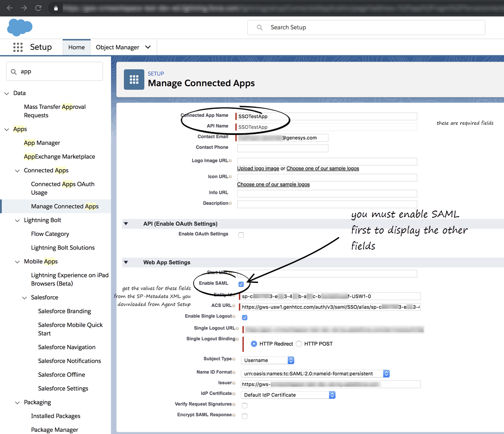Screen dimensions: 504x434
Task: Click the Salesforce cloud logo
Action: tap(20, 28)
